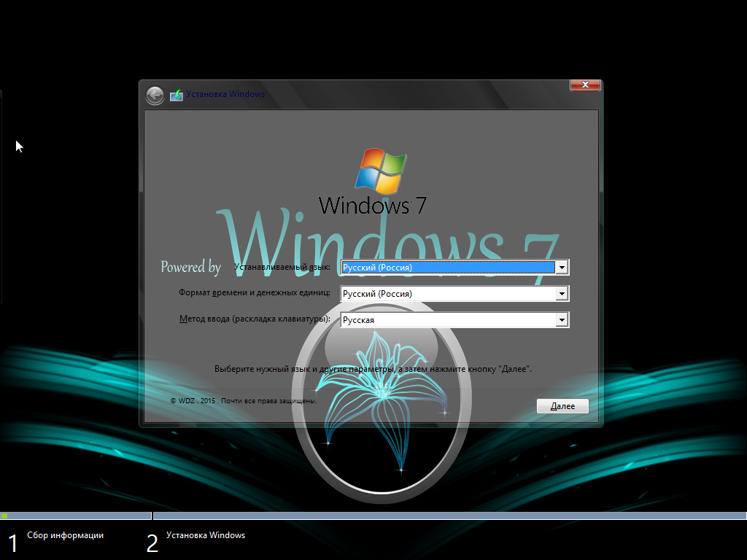The height and width of the screenshot is (560, 747).
Task: Click the green installation progress bar segment
Action: click(4, 516)
